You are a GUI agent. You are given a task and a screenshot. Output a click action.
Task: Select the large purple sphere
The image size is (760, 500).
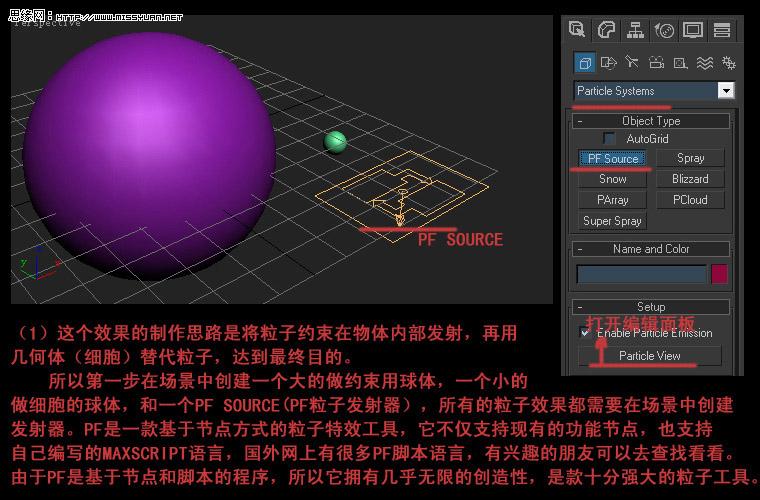coord(149,155)
